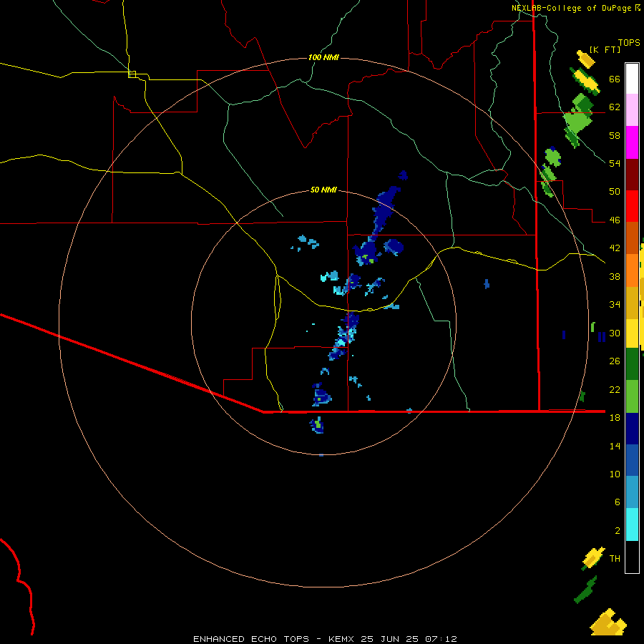644x644 pixels.
Task: Click the '10' legend scale value
Action: coord(615,474)
